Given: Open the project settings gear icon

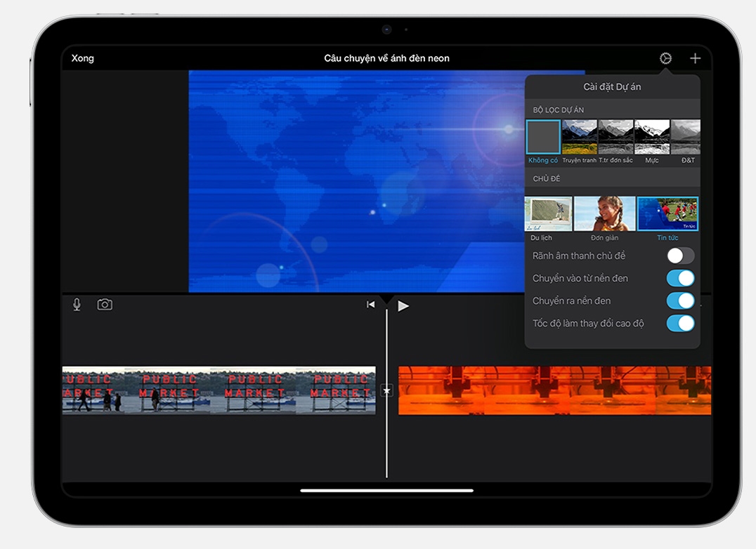Looking at the screenshot, I should pos(665,58).
